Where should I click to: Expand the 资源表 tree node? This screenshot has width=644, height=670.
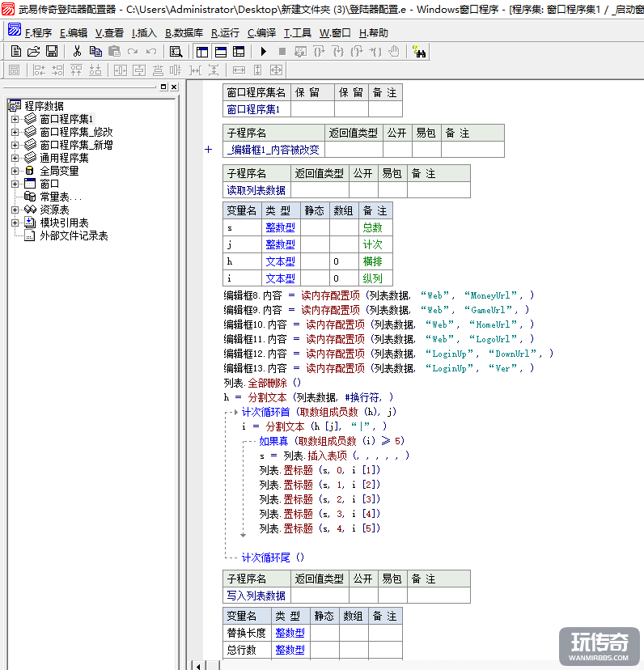(x=15, y=210)
